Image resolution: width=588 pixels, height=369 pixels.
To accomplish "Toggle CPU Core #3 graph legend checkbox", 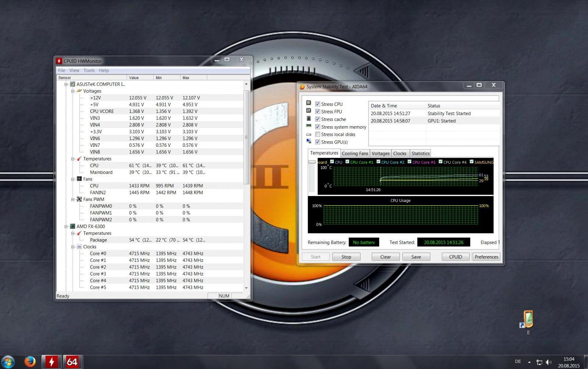I will 409,162.
